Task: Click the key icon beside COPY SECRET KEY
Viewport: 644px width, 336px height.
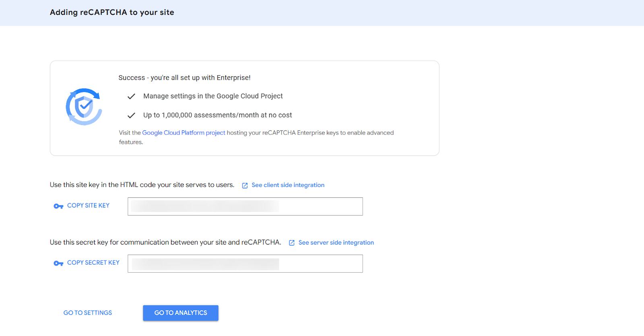Action: pos(58,263)
